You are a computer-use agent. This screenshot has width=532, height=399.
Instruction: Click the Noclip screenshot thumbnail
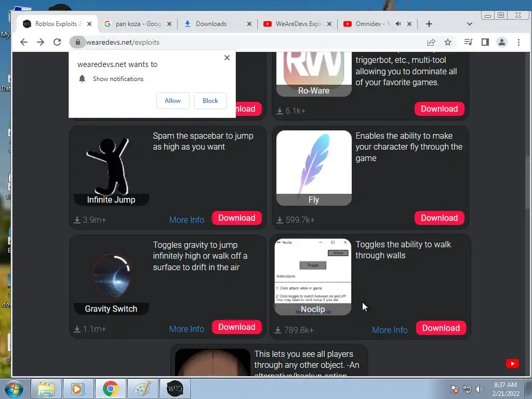[313, 277]
